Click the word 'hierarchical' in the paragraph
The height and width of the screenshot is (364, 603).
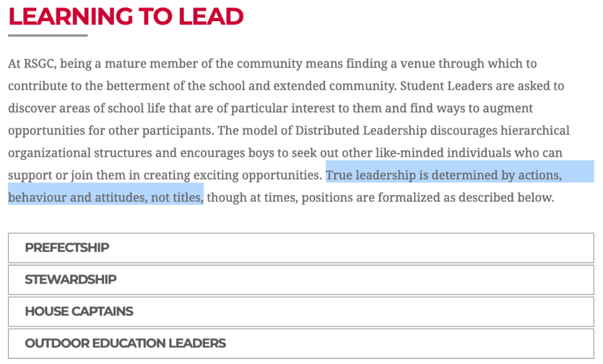click(535, 131)
